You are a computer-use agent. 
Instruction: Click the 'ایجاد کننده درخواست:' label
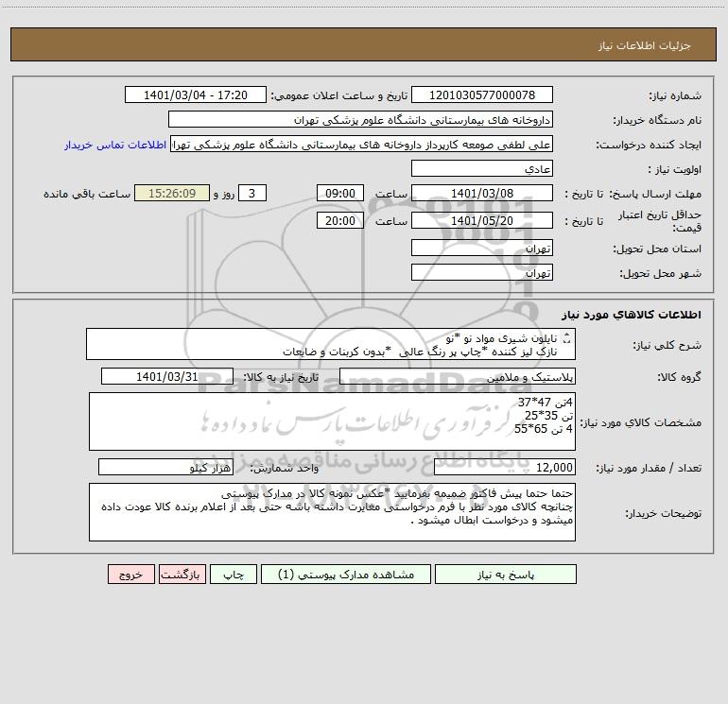[649, 145]
